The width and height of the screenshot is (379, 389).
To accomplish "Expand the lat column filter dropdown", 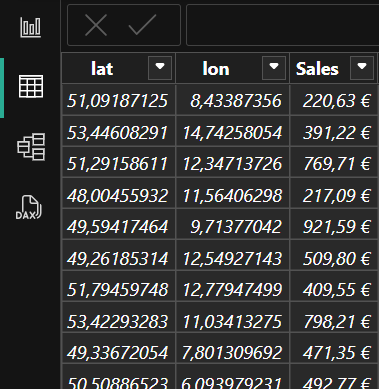I will (160, 68).
